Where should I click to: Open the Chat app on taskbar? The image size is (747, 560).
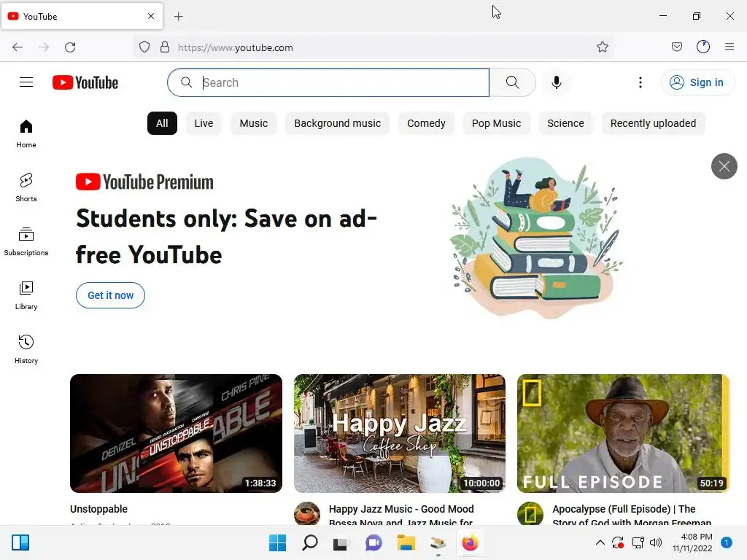pos(373,542)
